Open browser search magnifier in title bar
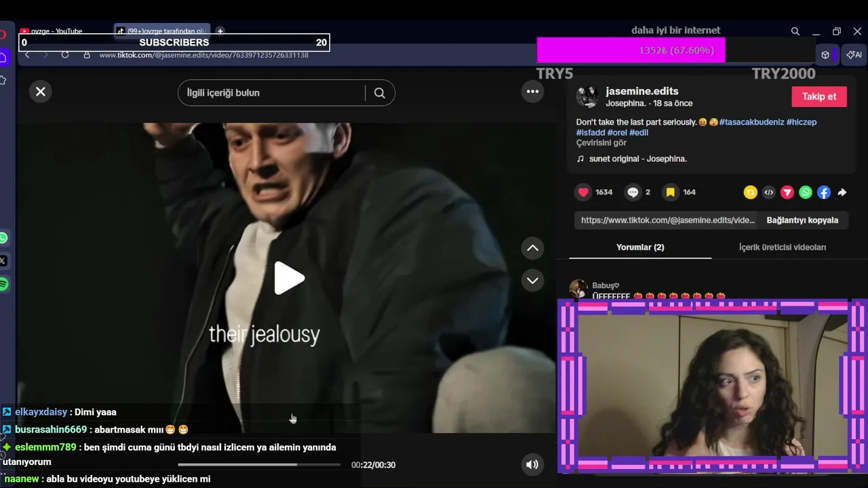The image size is (868, 488). tap(795, 31)
